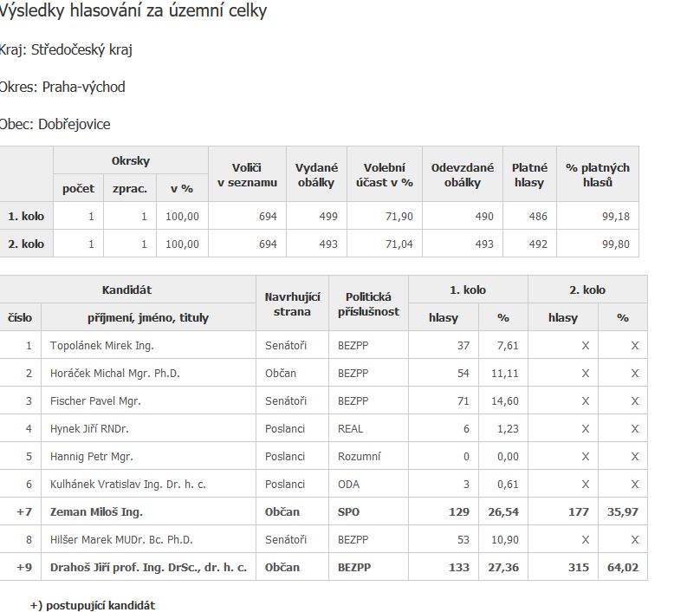Click the Okrsky column header
Screen dimensions: 700x612
(x=131, y=161)
